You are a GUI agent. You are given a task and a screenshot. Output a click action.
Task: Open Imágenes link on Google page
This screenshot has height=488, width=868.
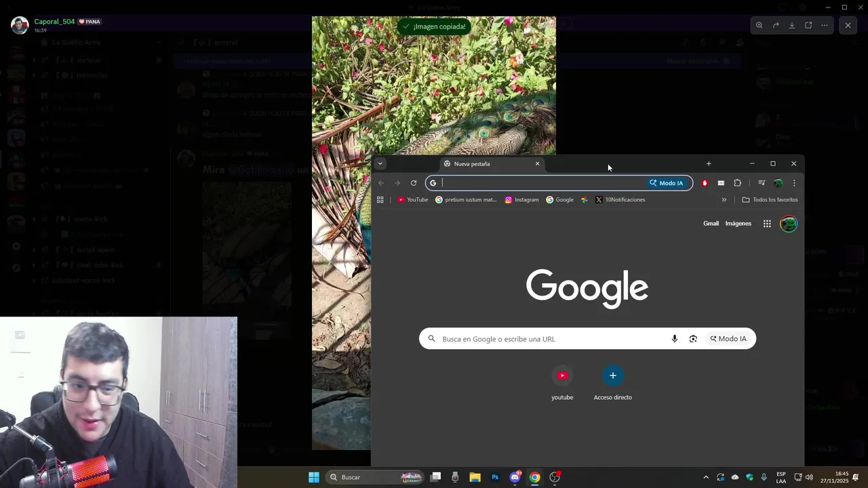(738, 224)
